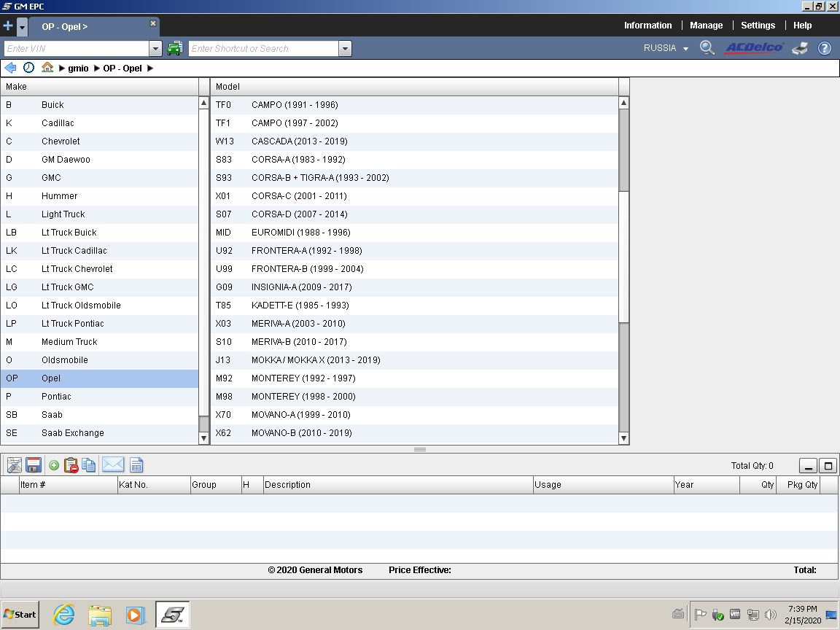
Task: Select the Pontiac make
Action: (99, 397)
